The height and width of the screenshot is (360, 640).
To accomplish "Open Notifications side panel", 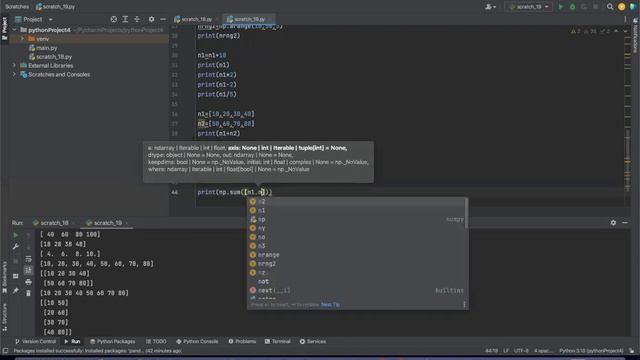I will click(x=636, y=36).
